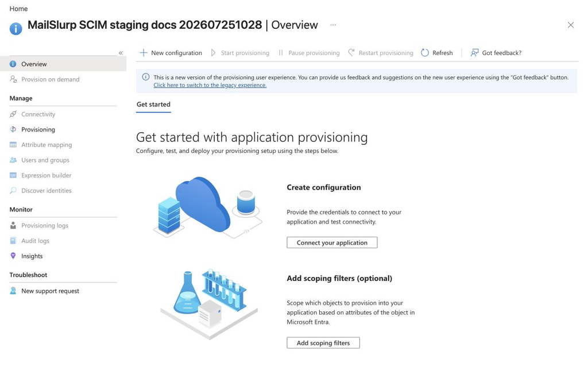Click the Refresh label in toolbar
Screen dimensions: 588x366
tap(443, 53)
